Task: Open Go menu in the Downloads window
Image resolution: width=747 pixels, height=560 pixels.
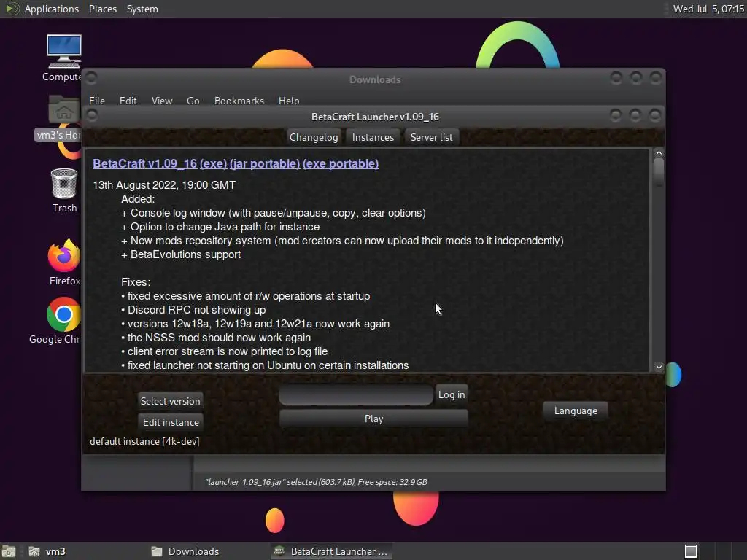Action: tap(193, 101)
